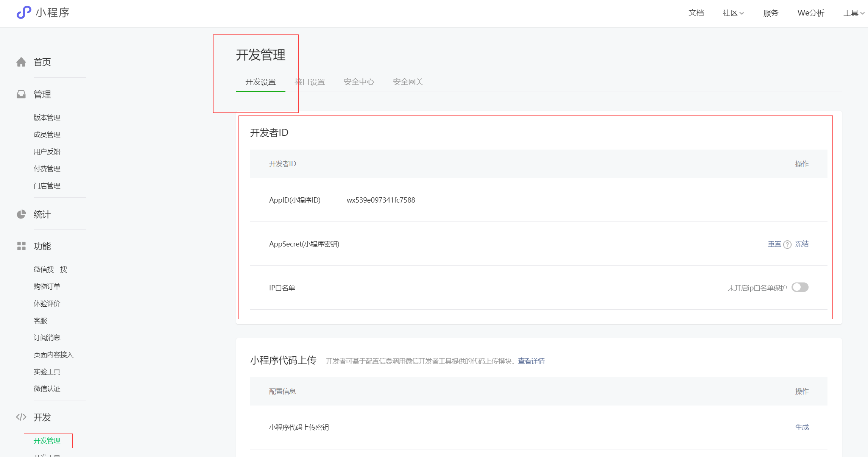Click the Mini Program logo icon
868x457 pixels.
pos(23,12)
